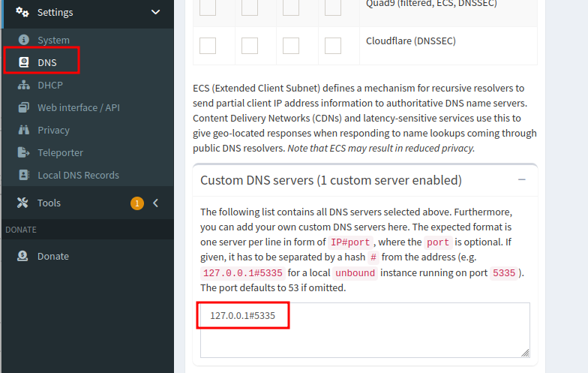This screenshot has width=588, height=373.
Task: Open the DNS settings page
Action: coord(47,62)
